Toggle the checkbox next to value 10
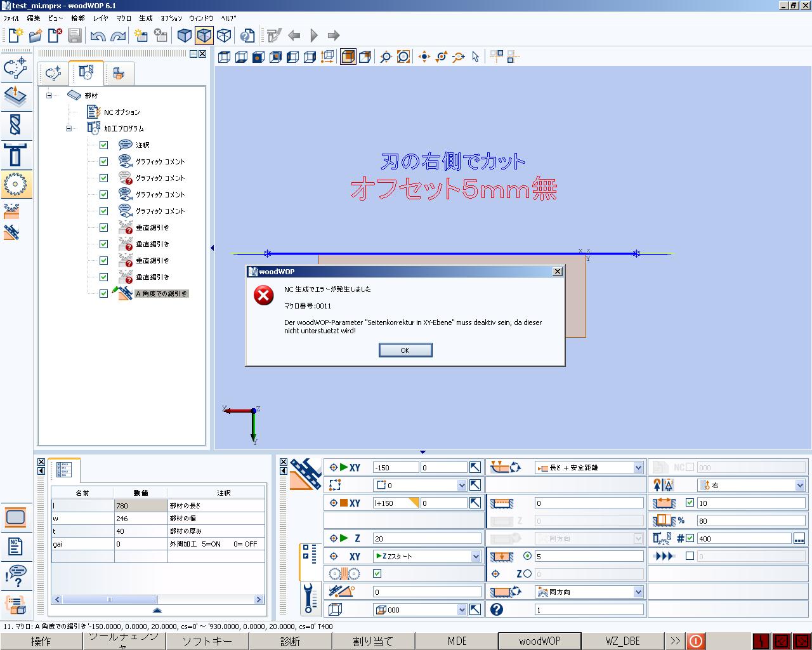The width and height of the screenshot is (812, 650). pos(690,503)
